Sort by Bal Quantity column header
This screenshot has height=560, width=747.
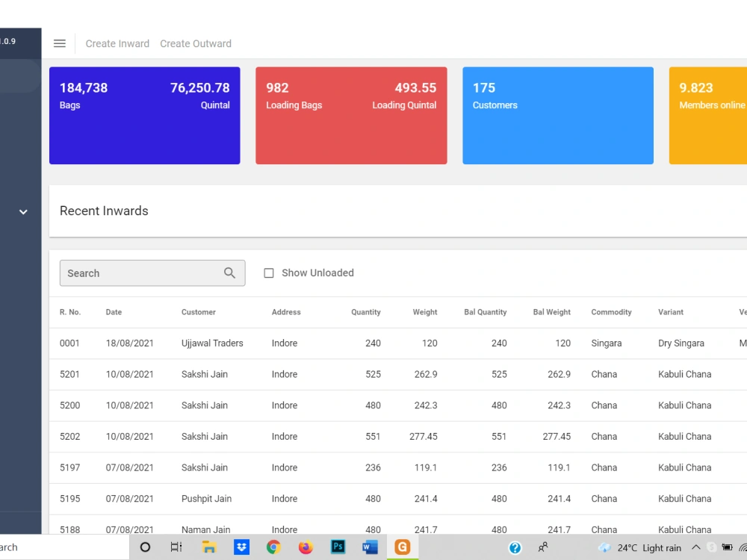(486, 312)
